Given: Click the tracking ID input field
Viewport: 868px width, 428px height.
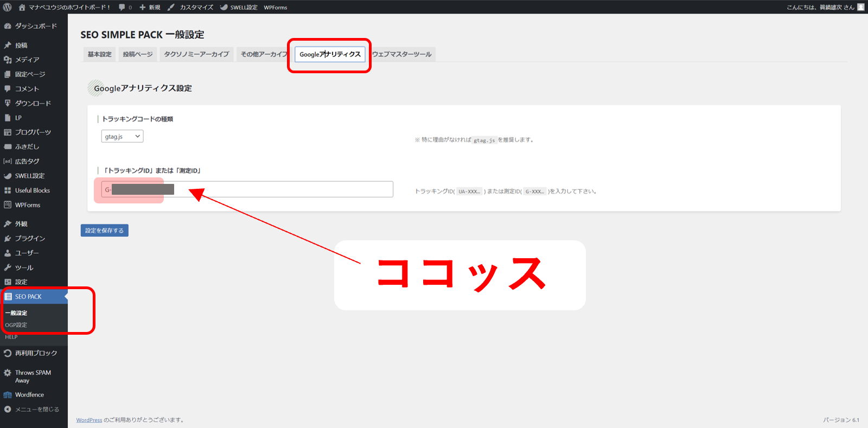Looking at the screenshot, I should [247, 189].
